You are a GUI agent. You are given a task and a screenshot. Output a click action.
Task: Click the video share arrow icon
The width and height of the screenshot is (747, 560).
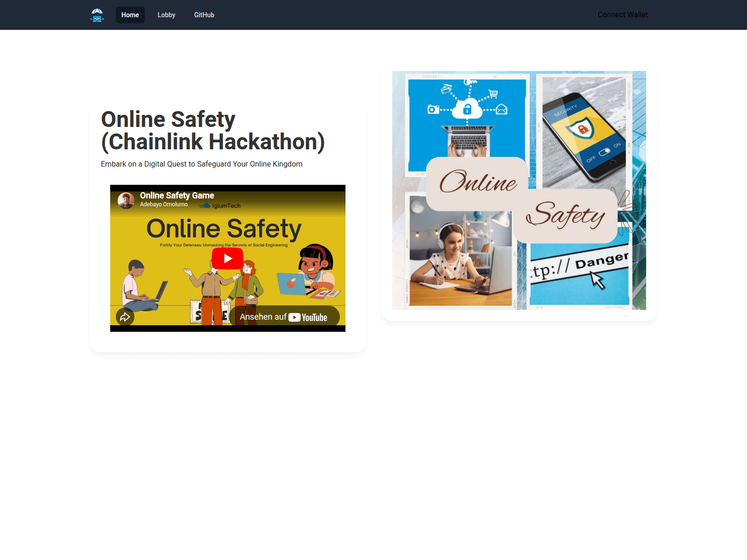pyautogui.click(x=125, y=317)
